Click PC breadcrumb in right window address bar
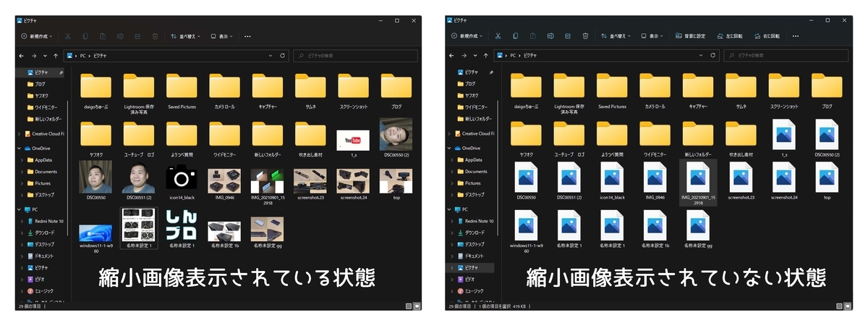This screenshot has height=326, width=868. pyautogui.click(x=513, y=55)
